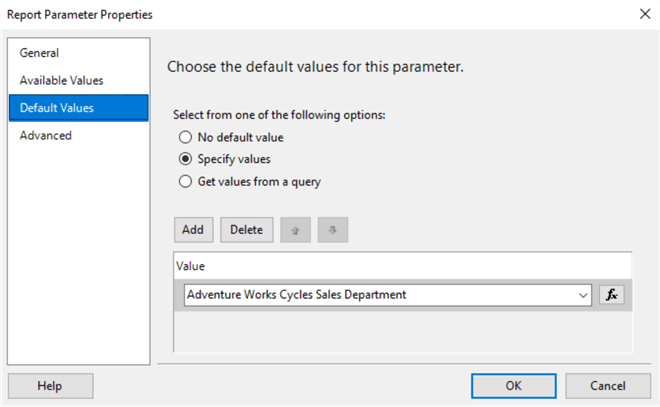660x407 pixels.
Task: Choose the Specify values radio button
Action: coord(184,159)
